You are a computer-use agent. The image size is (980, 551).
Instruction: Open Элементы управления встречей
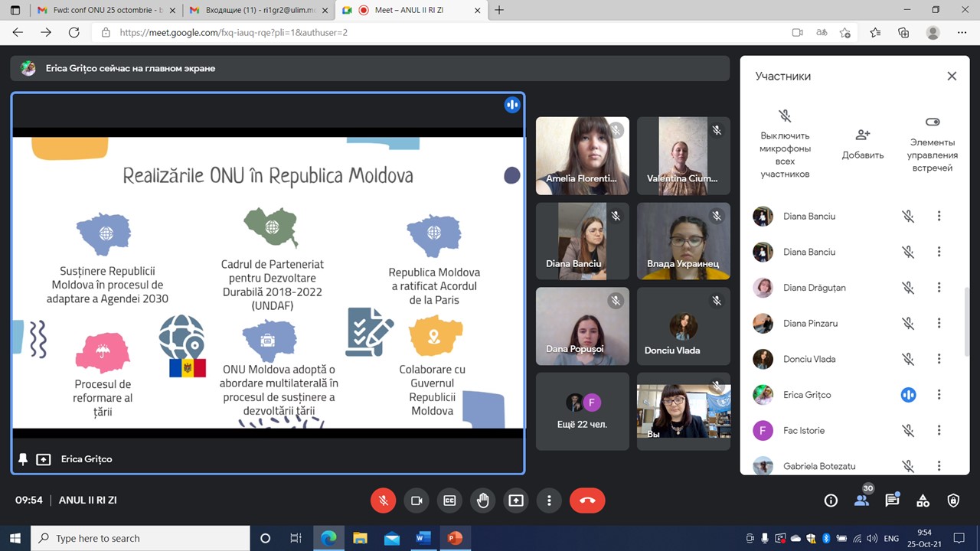click(932, 144)
